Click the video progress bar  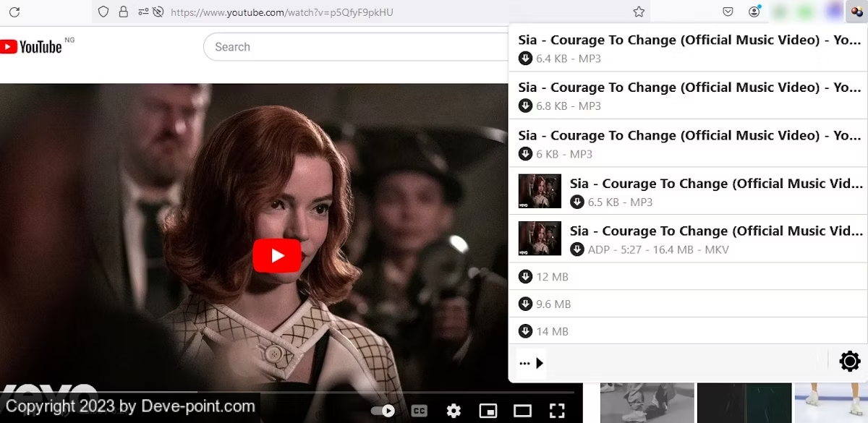point(291,393)
